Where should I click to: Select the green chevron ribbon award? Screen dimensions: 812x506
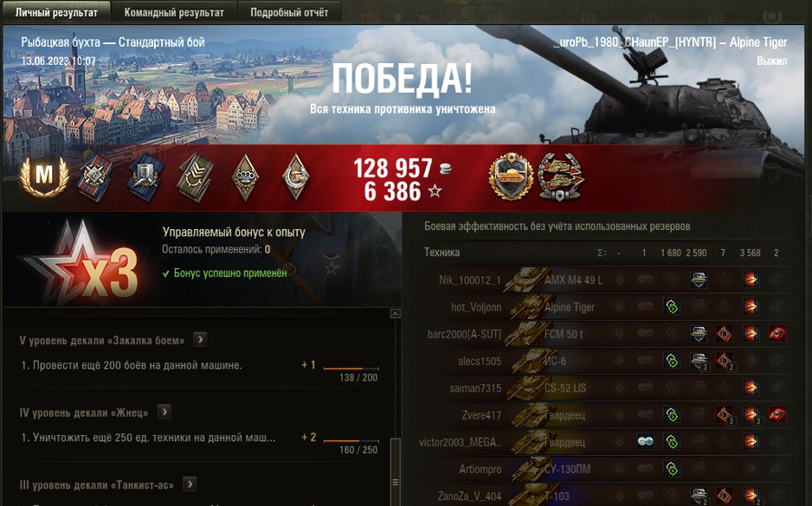pyautogui.click(x=196, y=177)
